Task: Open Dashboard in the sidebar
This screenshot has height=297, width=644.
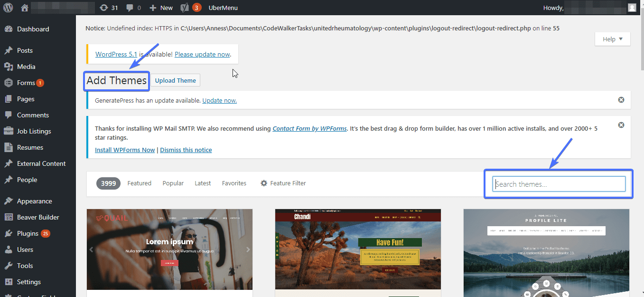Action: click(33, 29)
